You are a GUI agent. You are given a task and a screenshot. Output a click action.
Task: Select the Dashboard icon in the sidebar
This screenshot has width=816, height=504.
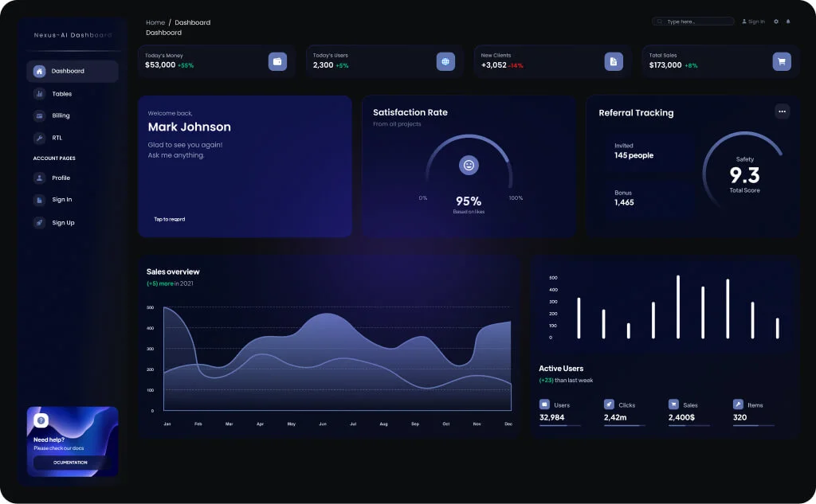click(x=38, y=72)
